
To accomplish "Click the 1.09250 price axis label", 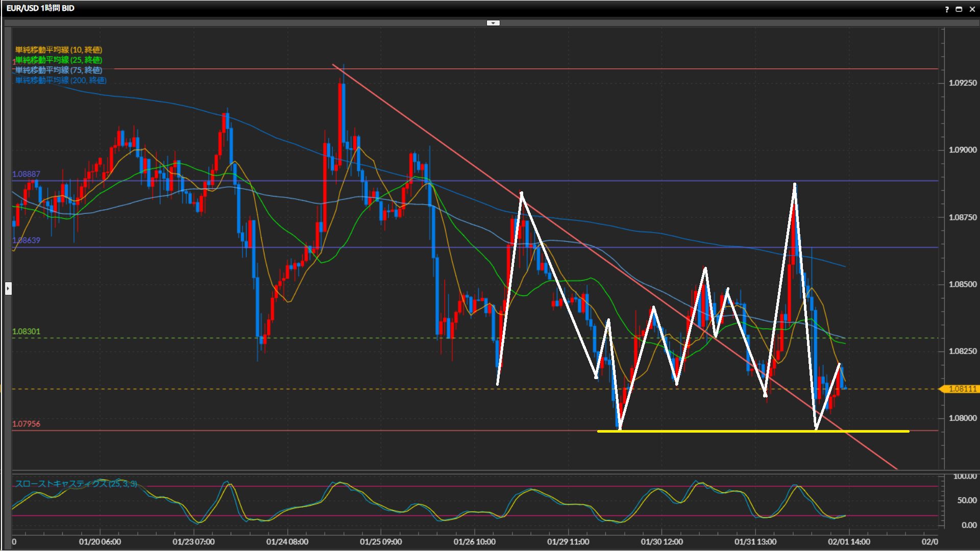I will tap(963, 83).
